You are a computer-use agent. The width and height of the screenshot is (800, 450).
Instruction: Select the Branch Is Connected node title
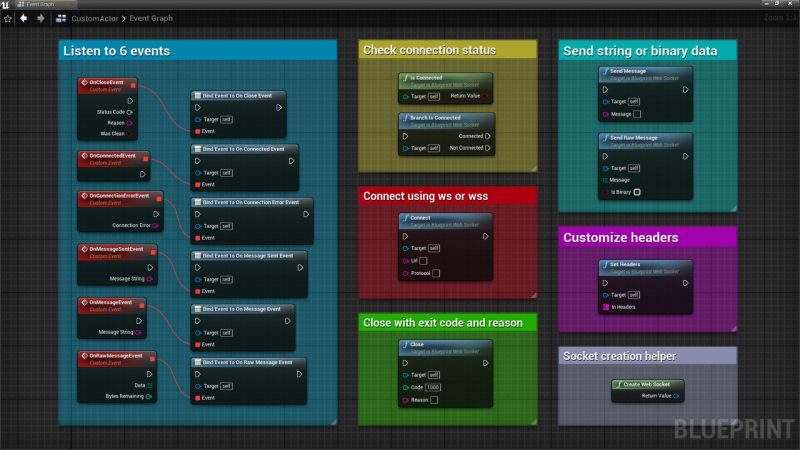435,118
